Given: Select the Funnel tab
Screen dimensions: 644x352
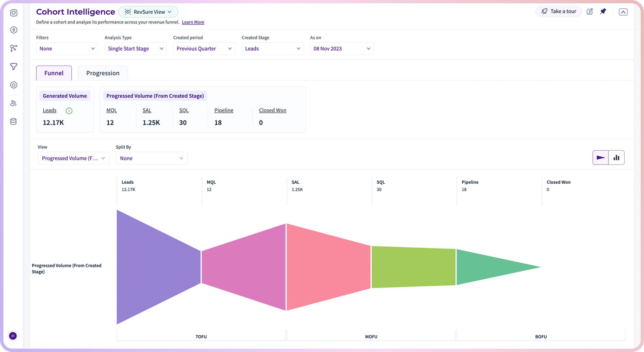Looking at the screenshot, I should (54, 73).
